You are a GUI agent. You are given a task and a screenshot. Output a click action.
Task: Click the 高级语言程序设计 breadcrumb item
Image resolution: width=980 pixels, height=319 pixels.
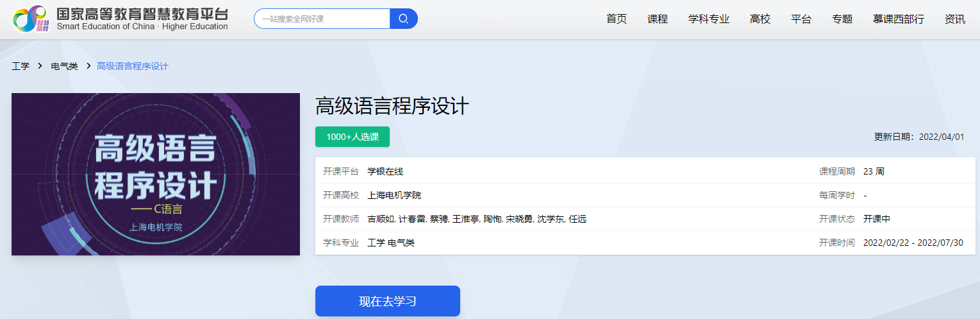click(x=132, y=66)
